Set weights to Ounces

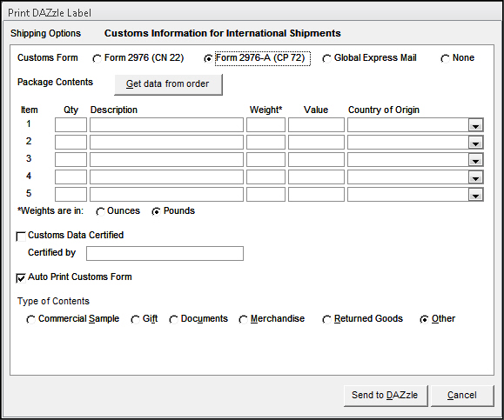(x=100, y=211)
